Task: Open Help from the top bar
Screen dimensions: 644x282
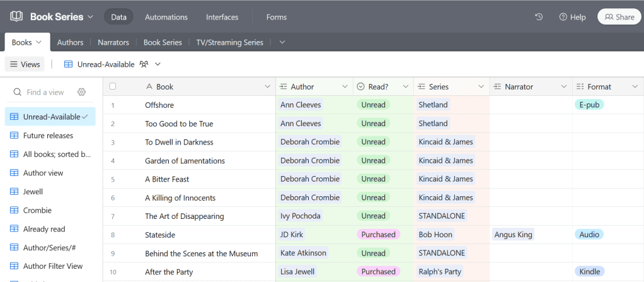Action: point(573,17)
